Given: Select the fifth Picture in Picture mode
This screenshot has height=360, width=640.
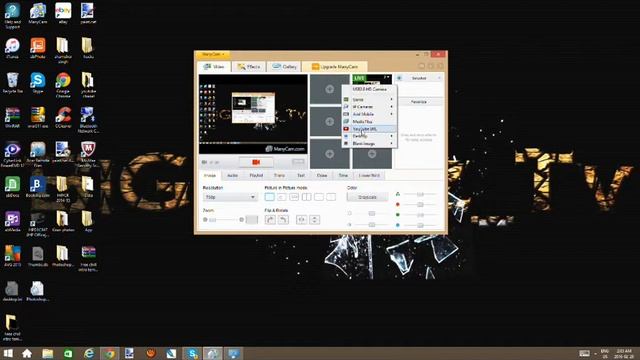Looking at the screenshot, I should (x=319, y=197).
